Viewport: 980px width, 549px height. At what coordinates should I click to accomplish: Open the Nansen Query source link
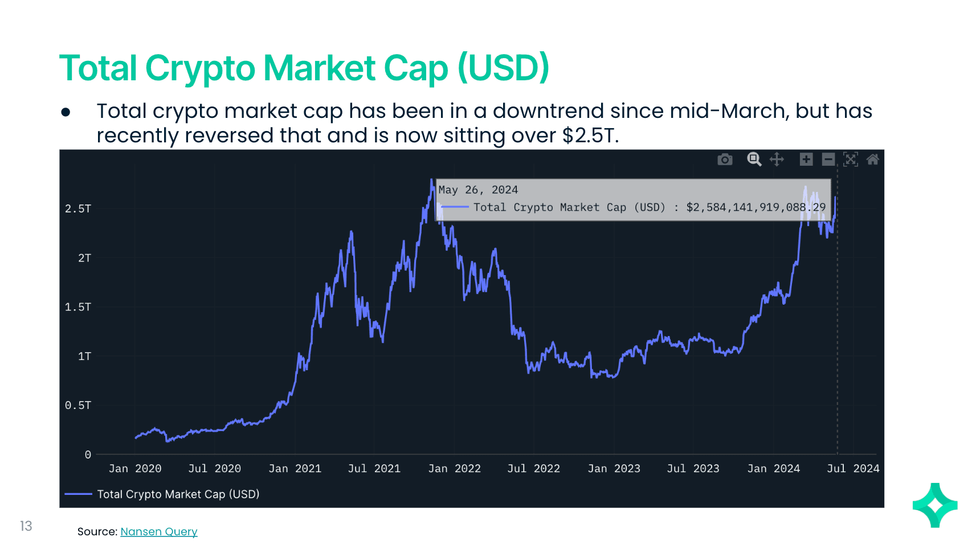(159, 532)
